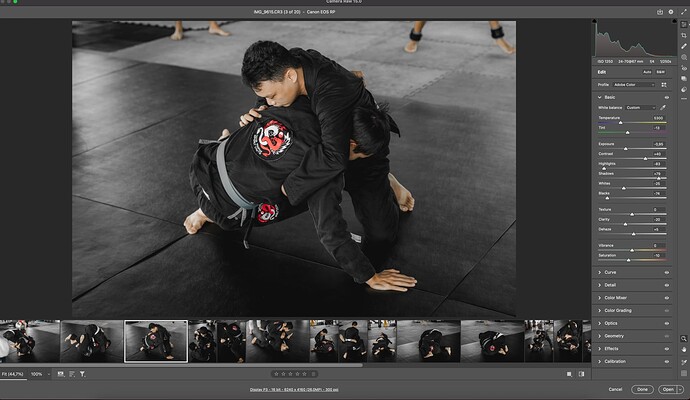Image resolution: width=690 pixels, height=400 pixels.
Task: Pick the White Balance eyedropper
Action: [663, 107]
